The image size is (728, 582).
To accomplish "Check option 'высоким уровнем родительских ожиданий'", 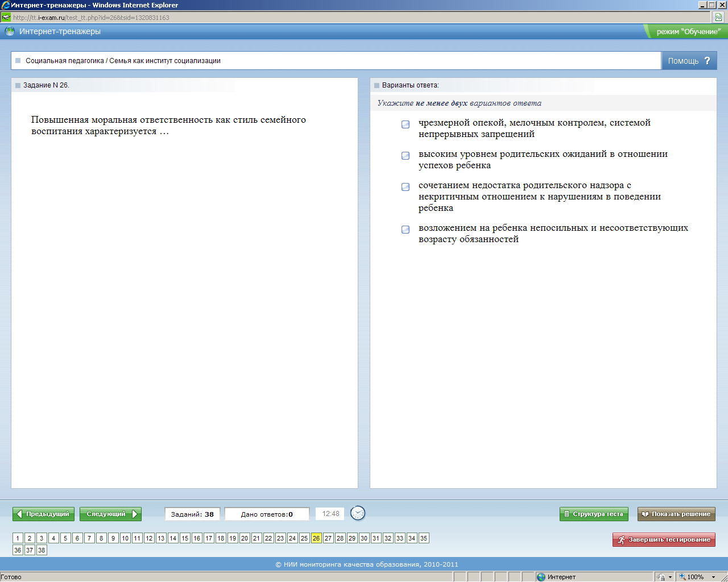I will [406, 156].
